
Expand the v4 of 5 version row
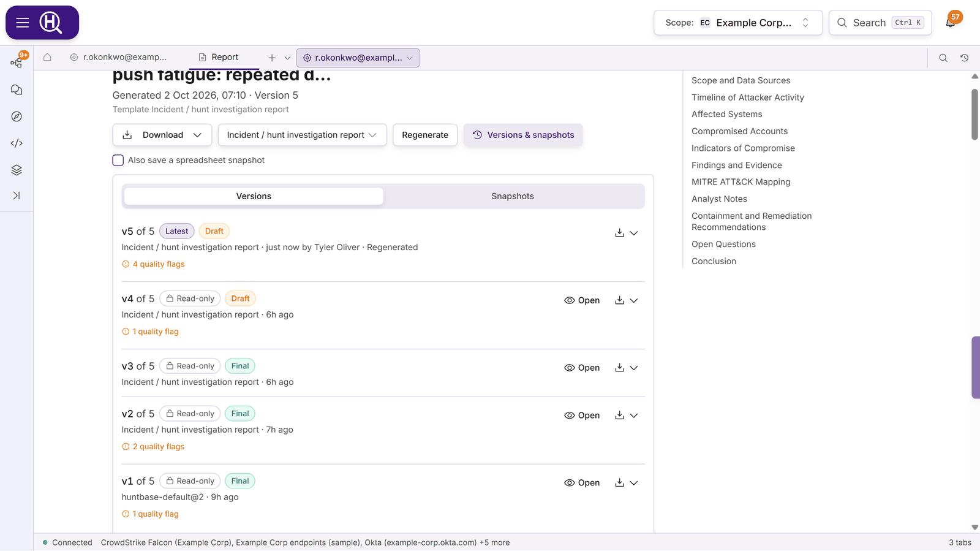coord(634,300)
